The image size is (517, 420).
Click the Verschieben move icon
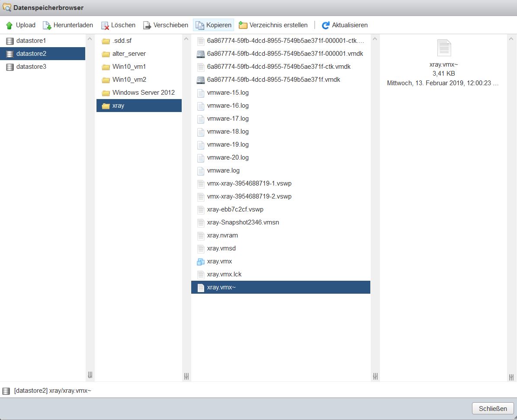coord(147,25)
